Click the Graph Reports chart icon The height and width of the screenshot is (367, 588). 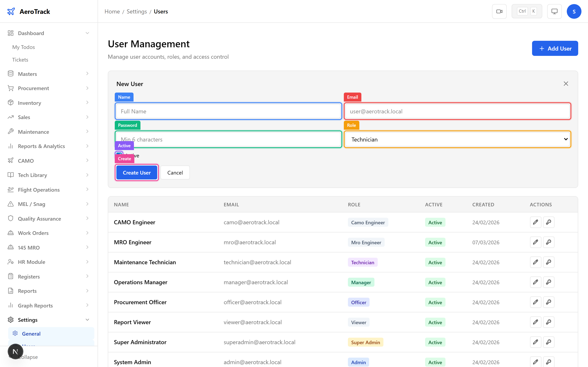click(10, 305)
